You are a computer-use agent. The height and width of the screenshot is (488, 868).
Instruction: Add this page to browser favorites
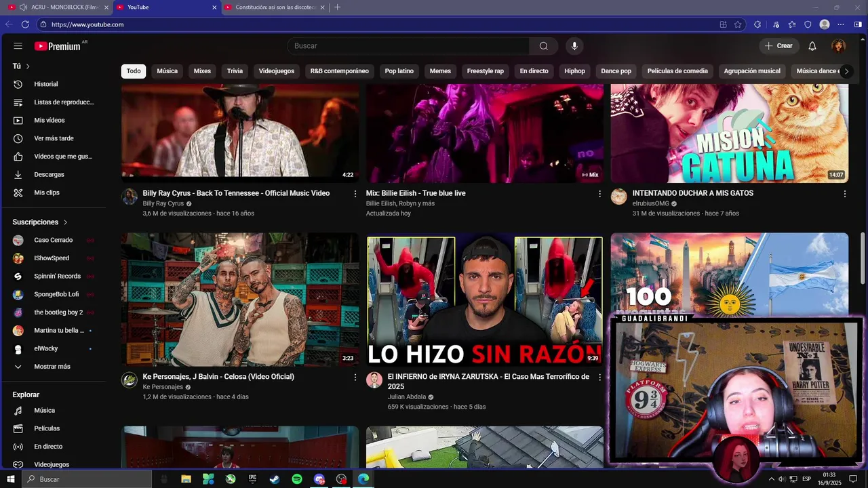coord(738,24)
